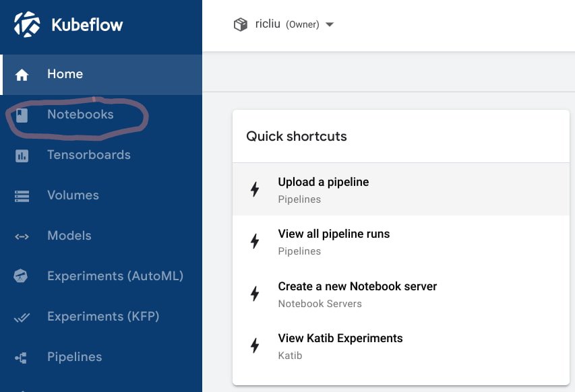Click the Notebook Servers subtitle text
Viewport: 575px width, 392px height.
pos(320,304)
